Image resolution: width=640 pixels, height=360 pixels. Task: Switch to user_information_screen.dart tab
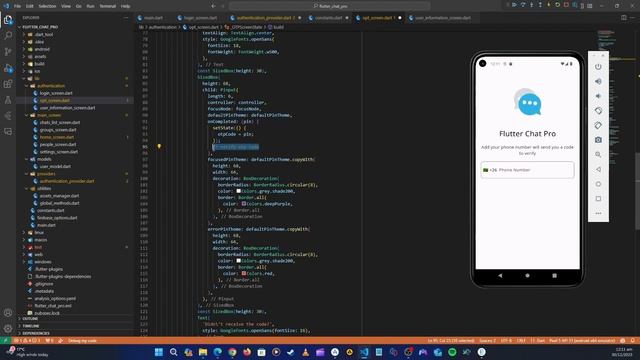(442, 18)
